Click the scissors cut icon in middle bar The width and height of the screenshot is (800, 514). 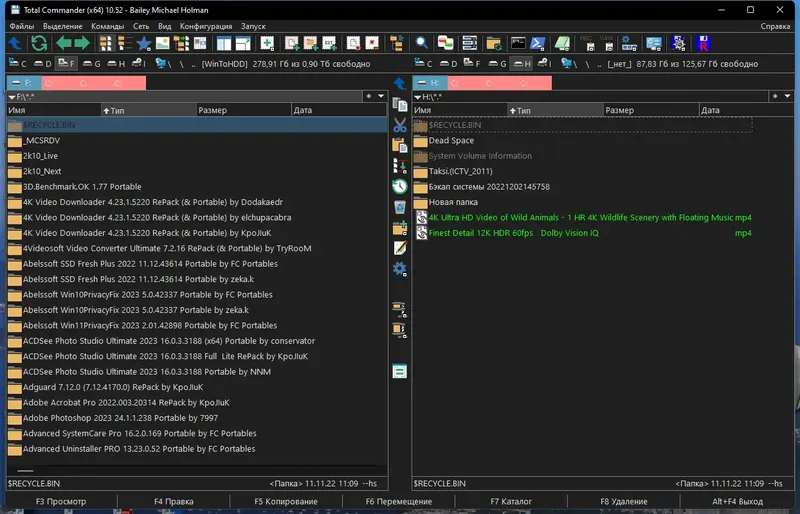[x=400, y=125]
